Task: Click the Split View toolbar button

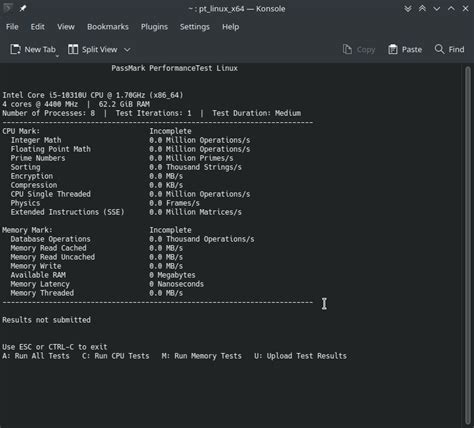Action: 92,50
